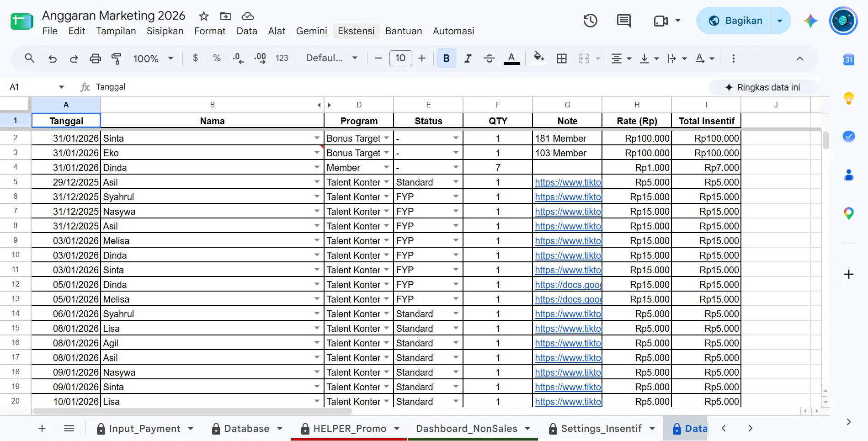Increase decimal places
Screen dimensions: 868x441
point(260,58)
